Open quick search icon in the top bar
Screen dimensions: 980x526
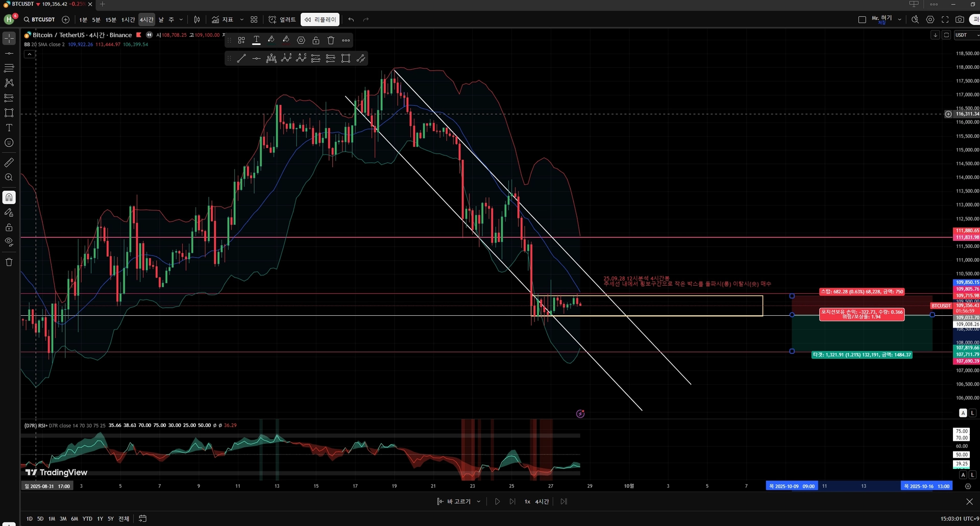click(915, 19)
